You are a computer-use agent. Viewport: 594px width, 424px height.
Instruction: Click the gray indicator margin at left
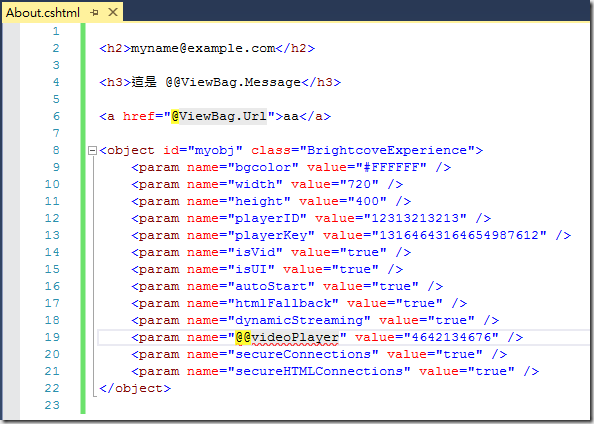coord(11,220)
